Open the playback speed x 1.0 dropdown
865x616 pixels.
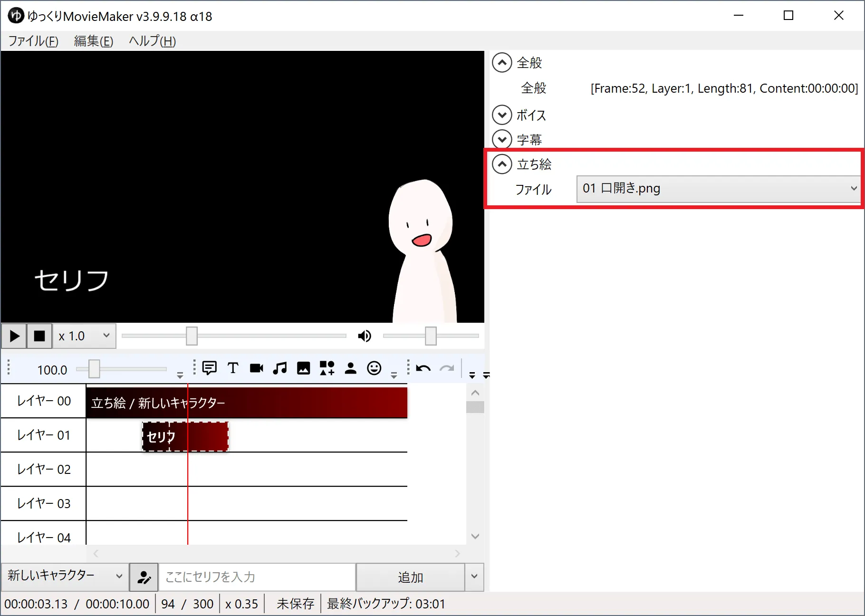point(84,336)
